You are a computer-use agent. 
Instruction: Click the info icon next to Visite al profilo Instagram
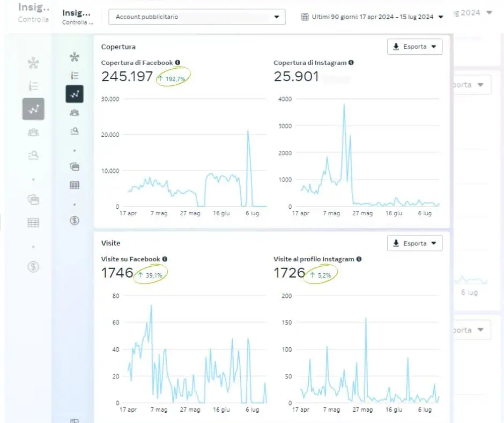point(359,259)
